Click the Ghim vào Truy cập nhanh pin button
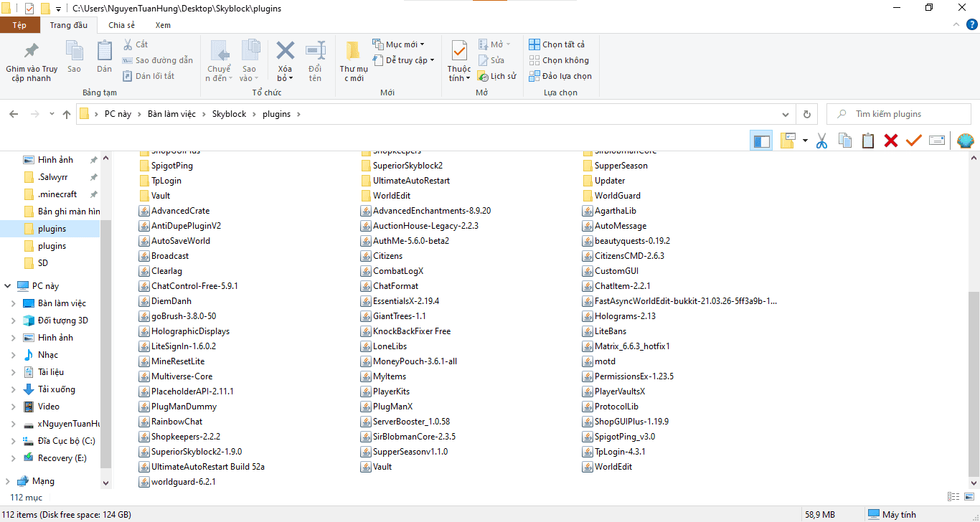 [x=32, y=61]
